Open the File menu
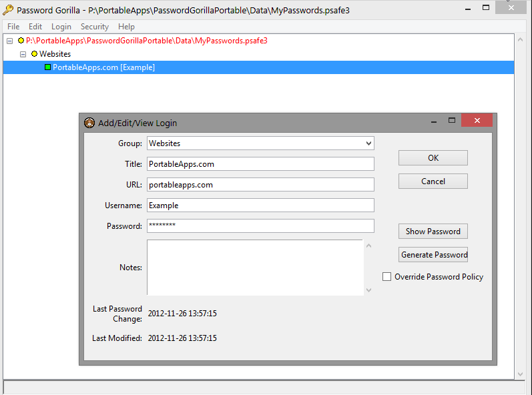 13,27
